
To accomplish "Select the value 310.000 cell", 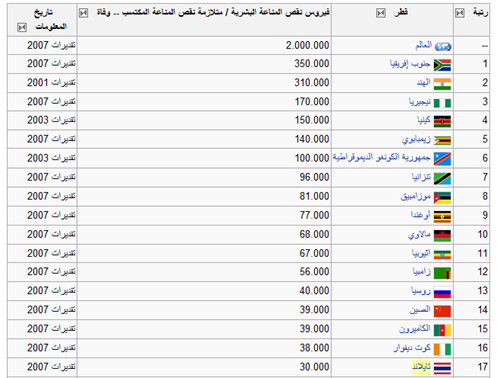I will [312, 83].
